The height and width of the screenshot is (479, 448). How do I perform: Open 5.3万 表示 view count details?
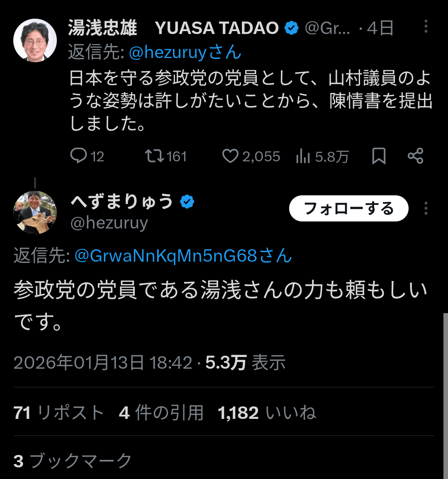point(245,362)
